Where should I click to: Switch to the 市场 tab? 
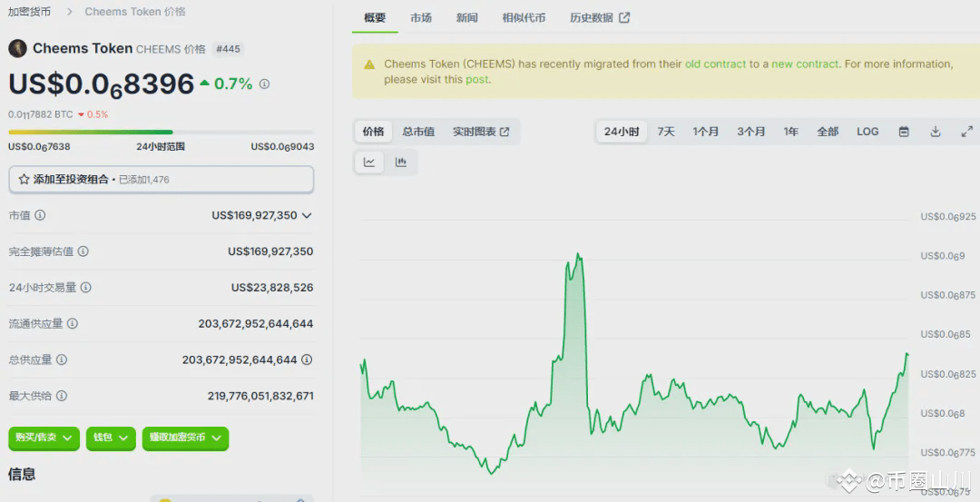421,17
